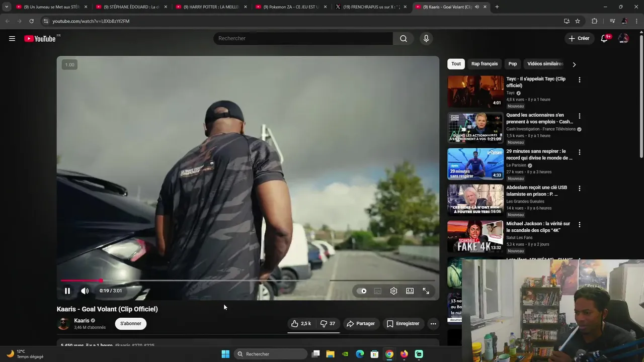Save video with Enregistrer button
This screenshot has height=362, width=644.
pyautogui.click(x=403, y=324)
